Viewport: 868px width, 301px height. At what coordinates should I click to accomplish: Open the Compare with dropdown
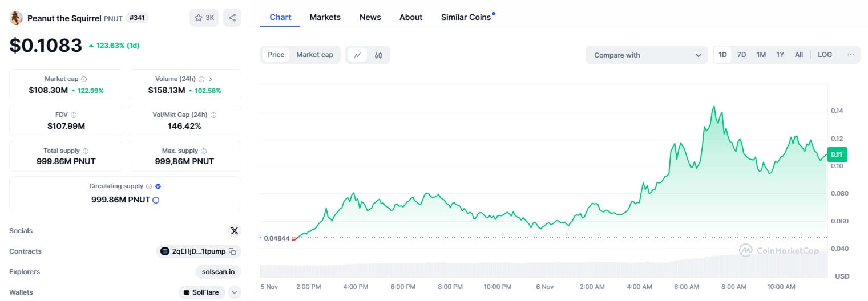click(x=647, y=55)
